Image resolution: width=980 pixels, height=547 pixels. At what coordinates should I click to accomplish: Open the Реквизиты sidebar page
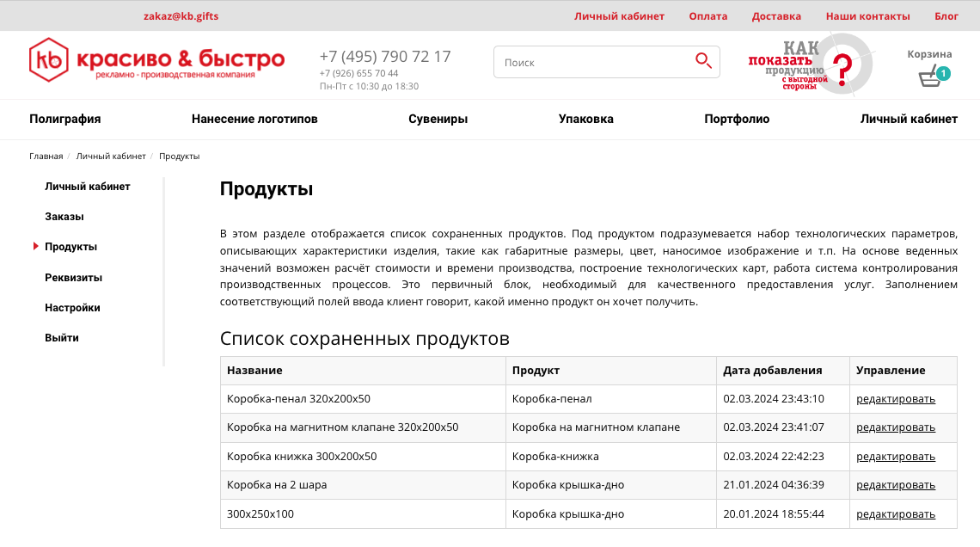(73, 277)
